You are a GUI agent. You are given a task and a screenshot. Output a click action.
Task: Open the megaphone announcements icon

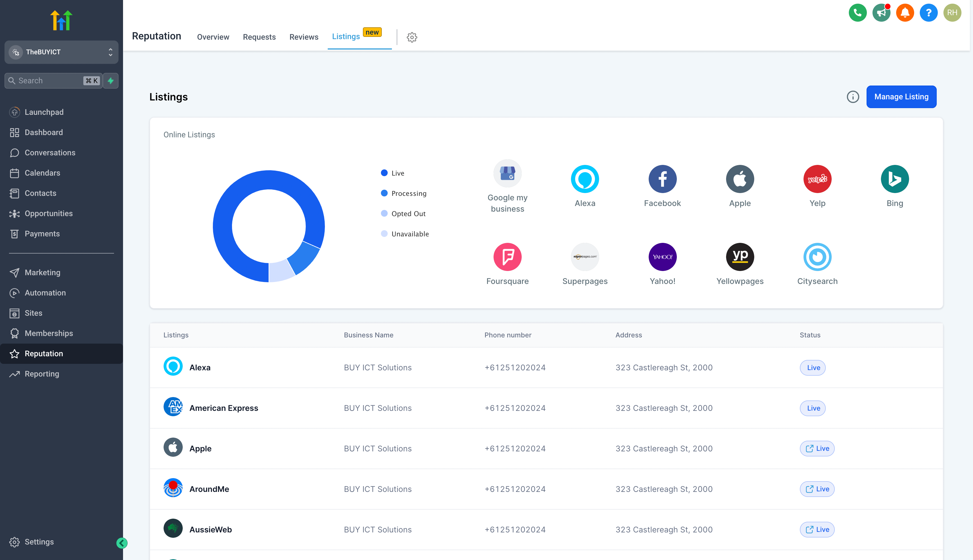pyautogui.click(x=881, y=13)
